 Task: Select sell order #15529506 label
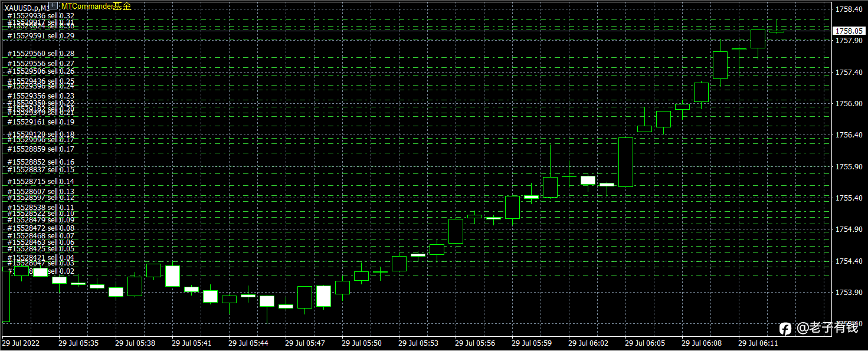pyautogui.click(x=41, y=71)
